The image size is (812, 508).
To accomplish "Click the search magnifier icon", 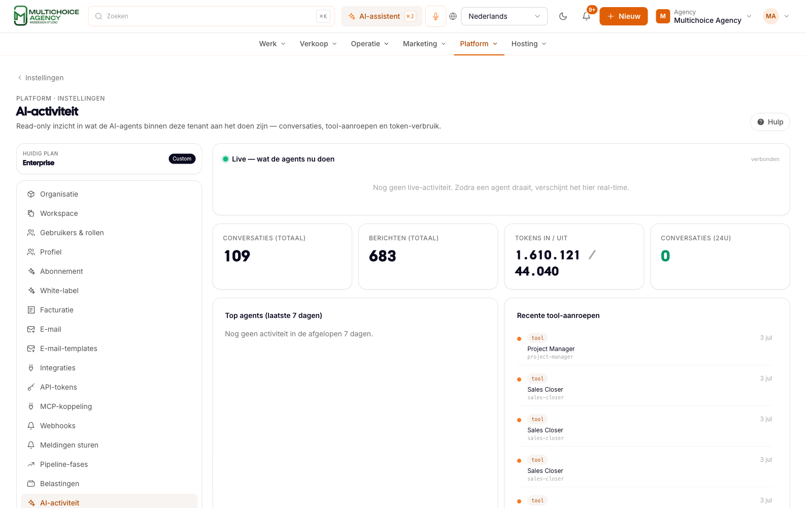I will pos(98,16).
